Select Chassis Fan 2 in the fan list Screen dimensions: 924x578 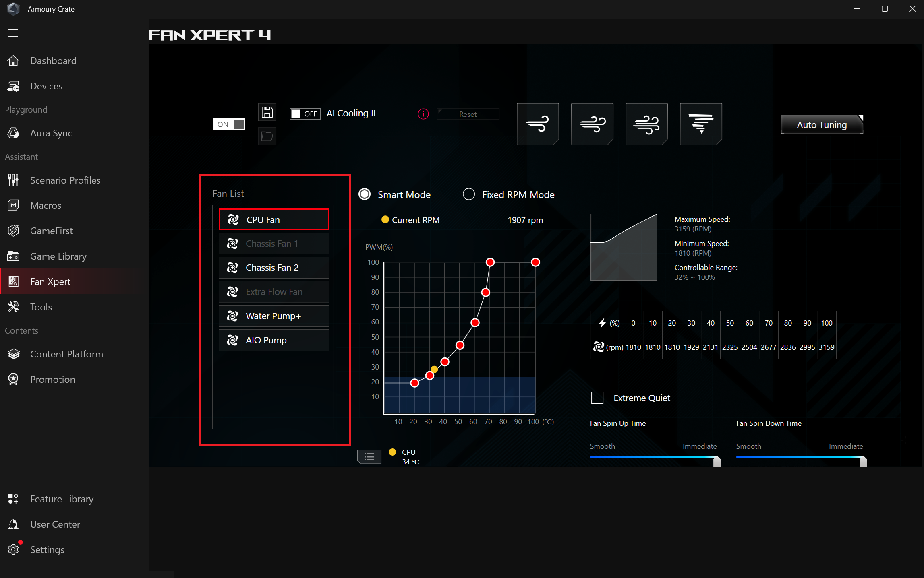pos(274,268)
